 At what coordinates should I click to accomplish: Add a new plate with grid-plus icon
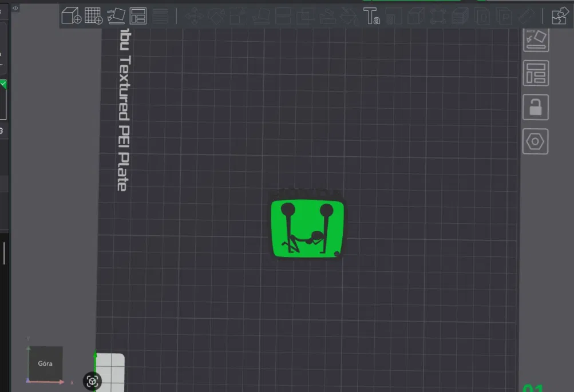tap(93, 16)
